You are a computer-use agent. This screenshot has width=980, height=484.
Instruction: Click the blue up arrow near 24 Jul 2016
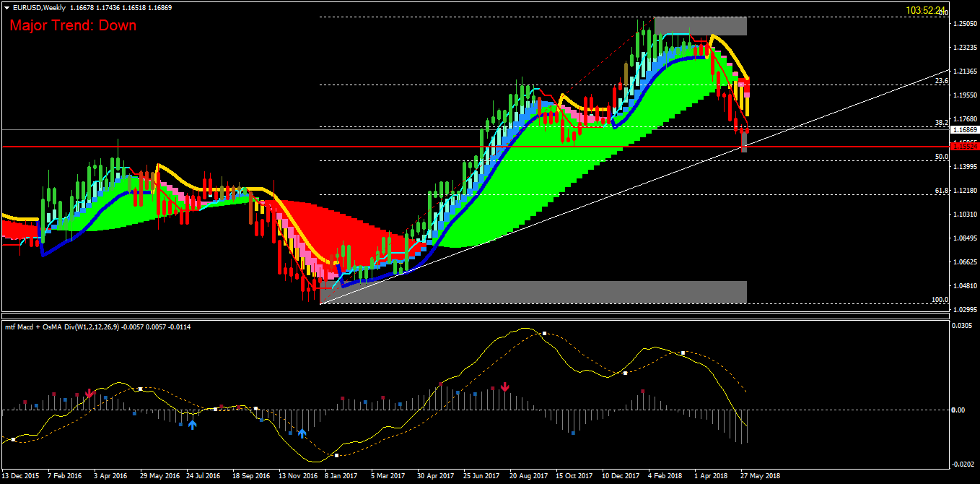point(193,424)
